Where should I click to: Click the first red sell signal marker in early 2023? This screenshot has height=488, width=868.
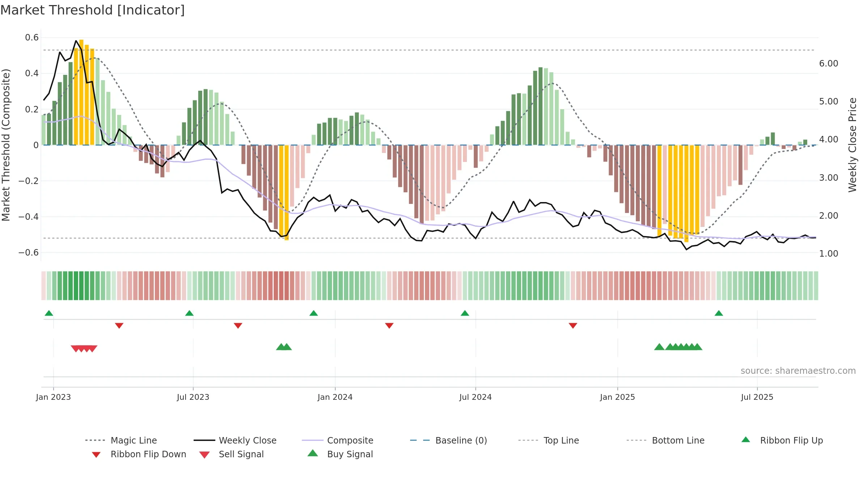pos(75,348)
